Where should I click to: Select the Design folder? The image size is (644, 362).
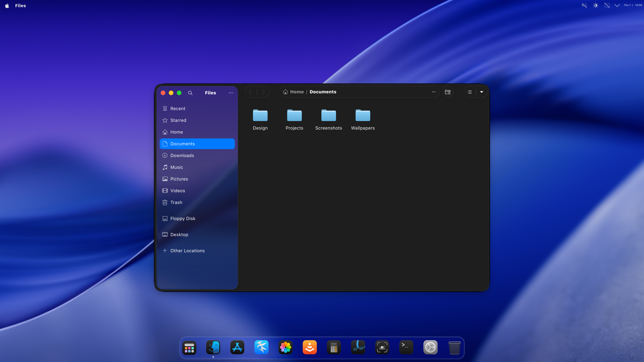(260, 120)
